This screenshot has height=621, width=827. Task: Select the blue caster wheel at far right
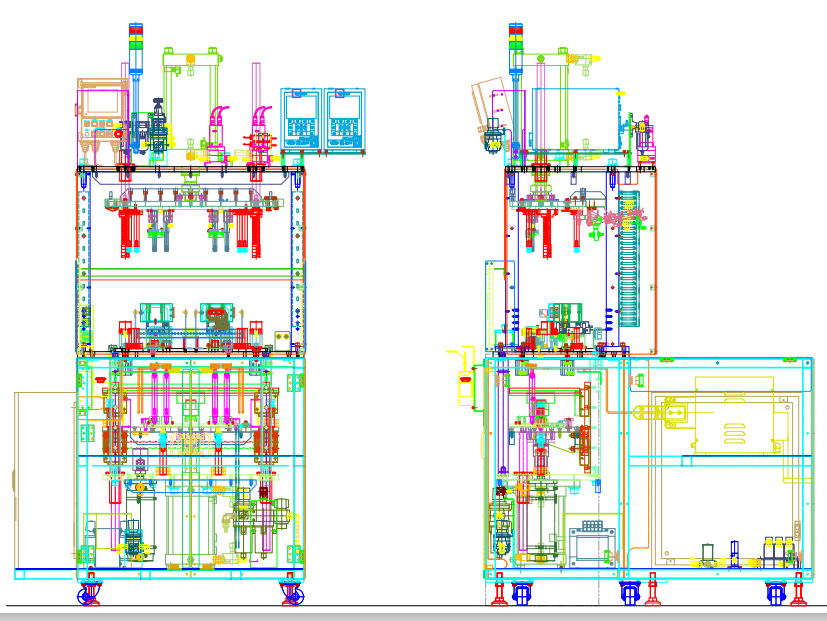(x=776, y=593)
